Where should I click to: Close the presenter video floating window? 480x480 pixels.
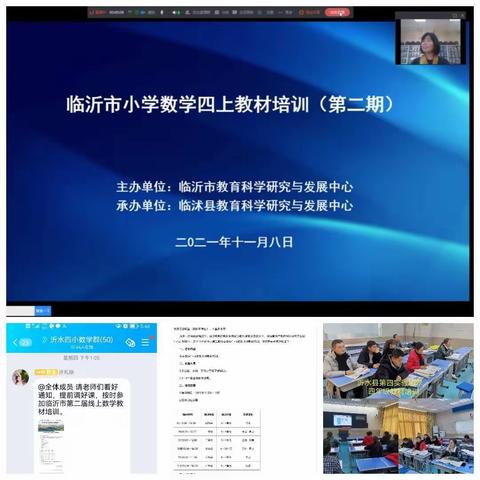pos(462,15)
